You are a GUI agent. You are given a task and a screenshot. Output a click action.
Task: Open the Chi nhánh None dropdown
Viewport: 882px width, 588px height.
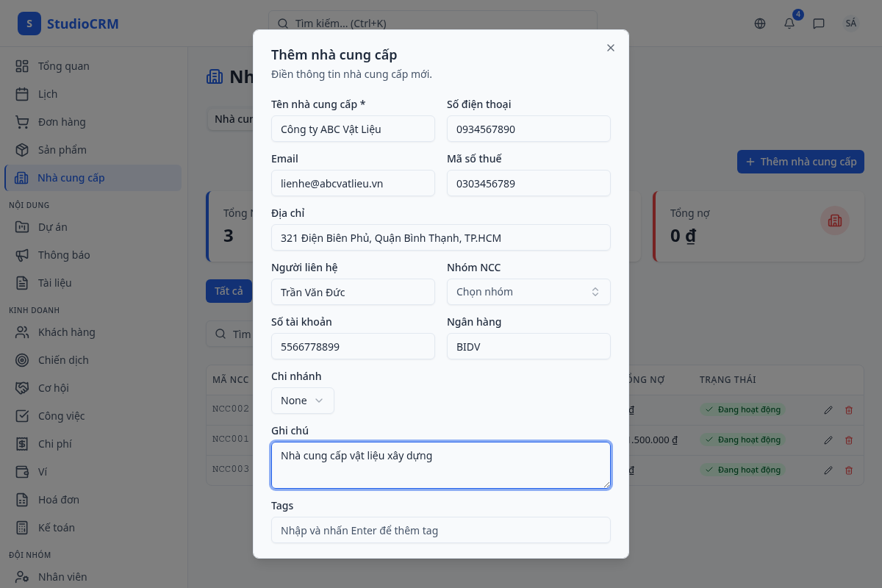point(302,401)
